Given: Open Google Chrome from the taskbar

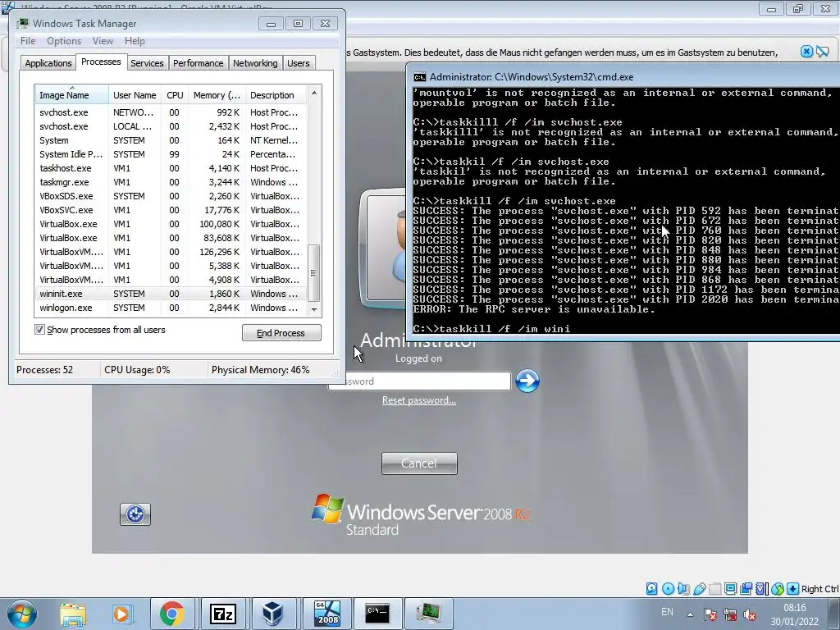Looking at the screenshot, I should 171,614.
